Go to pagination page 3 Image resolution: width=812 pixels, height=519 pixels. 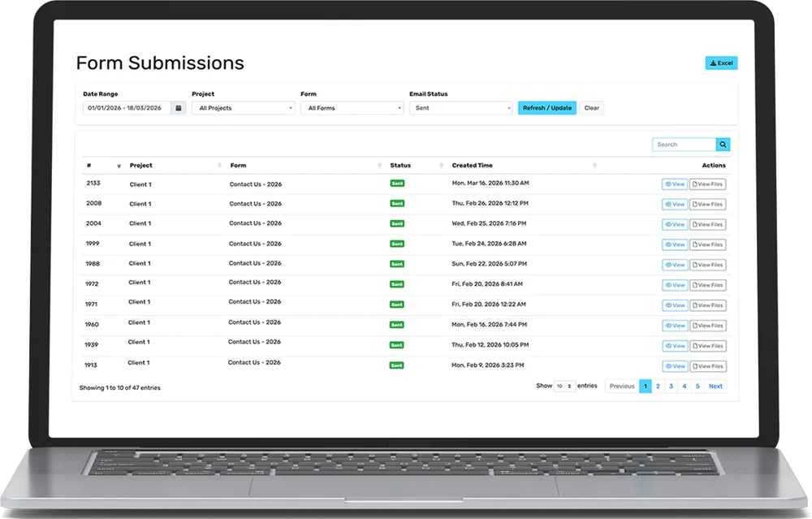[x=672, y=387]
